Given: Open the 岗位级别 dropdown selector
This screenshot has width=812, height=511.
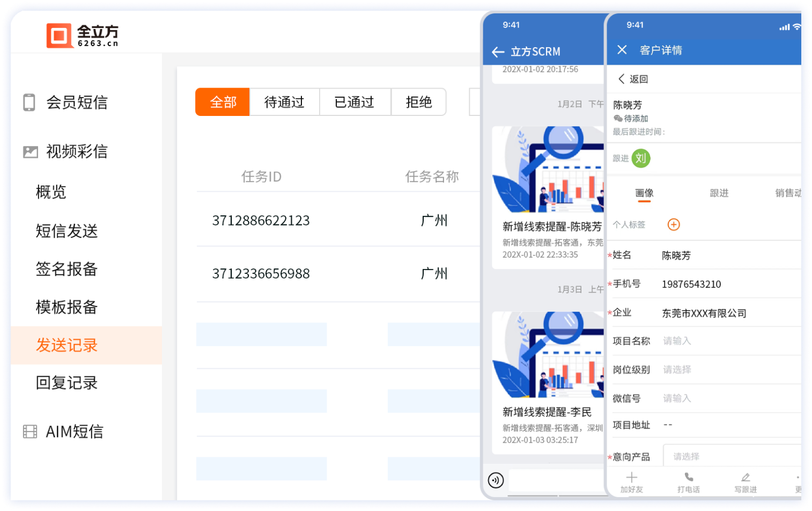Looking at the screenshot, I should pos(729,370).
